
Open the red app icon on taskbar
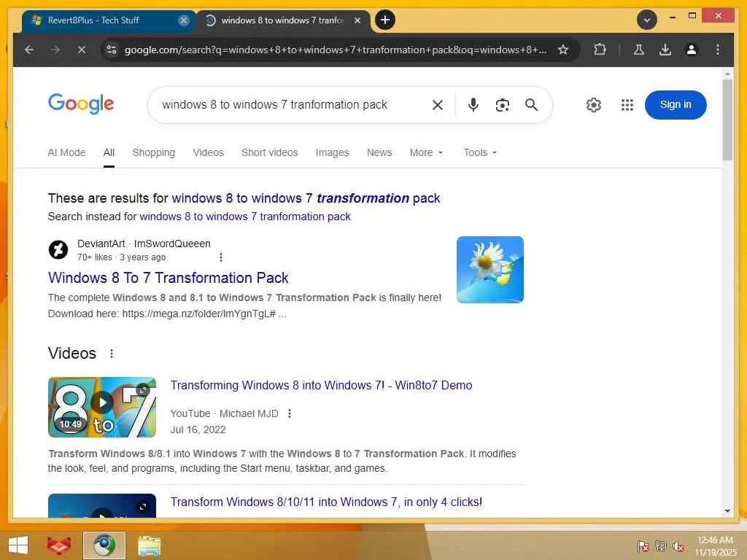(59, 545)
